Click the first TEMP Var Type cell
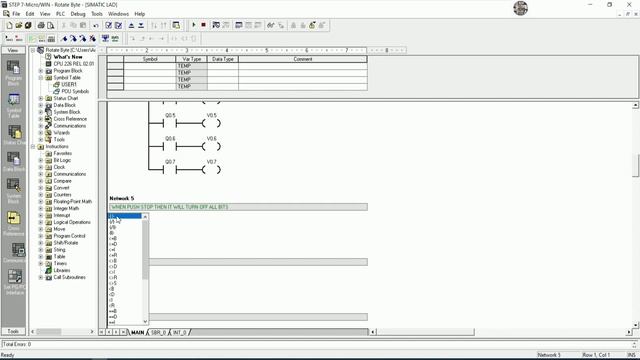 191,66
